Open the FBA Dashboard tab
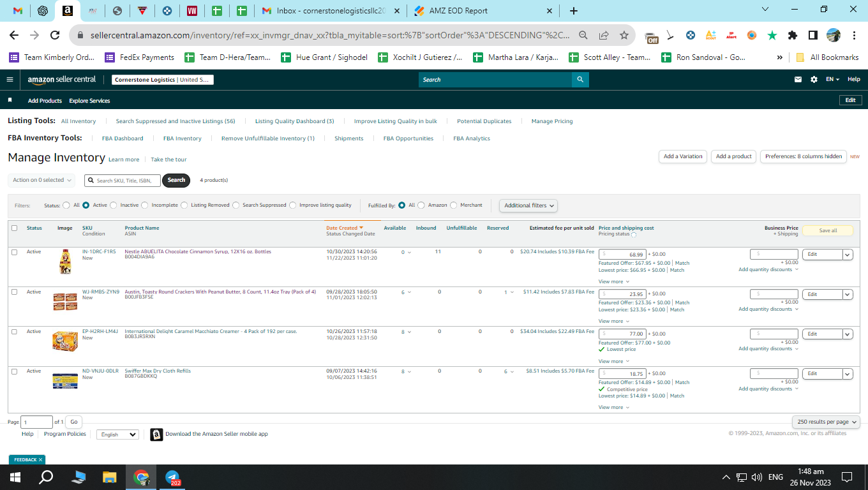The height and width of the screenshot is (490, 868). pos(123,138)
